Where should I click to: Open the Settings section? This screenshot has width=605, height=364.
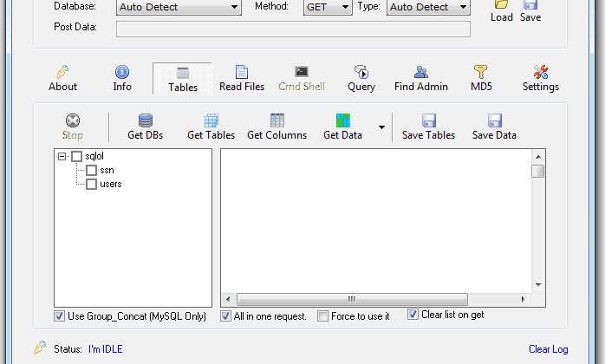point(541,79)
